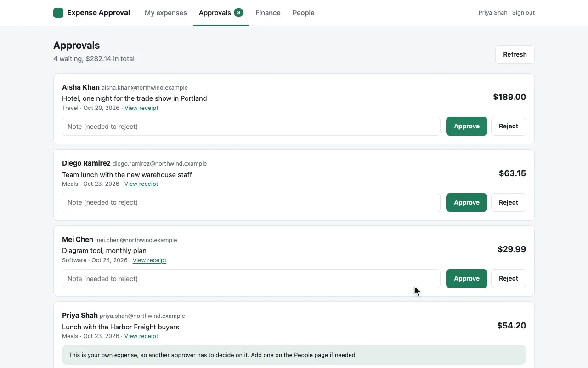Click the $189.00 amount

point(509,97)
